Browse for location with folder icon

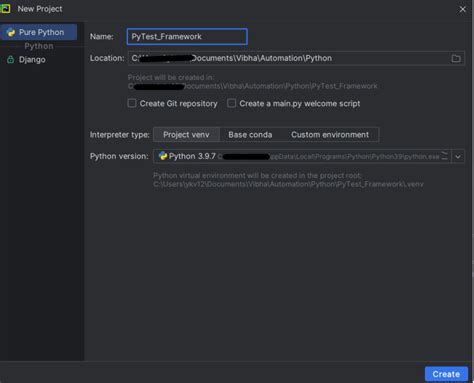[456, 59]
